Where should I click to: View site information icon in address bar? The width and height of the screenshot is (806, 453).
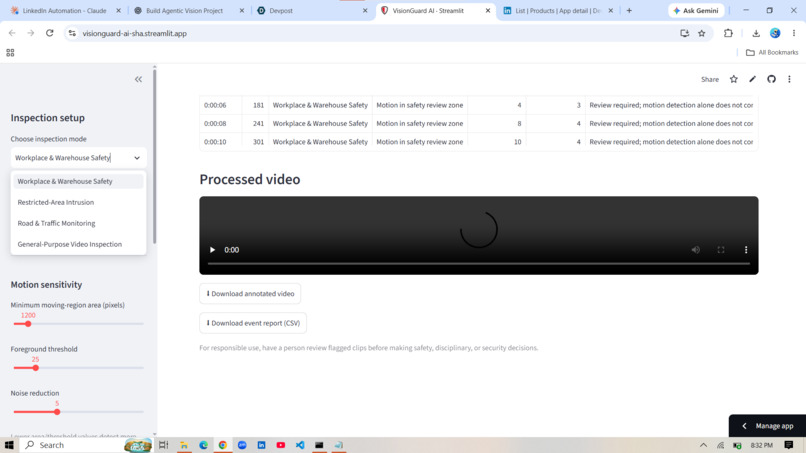[72, 33]
